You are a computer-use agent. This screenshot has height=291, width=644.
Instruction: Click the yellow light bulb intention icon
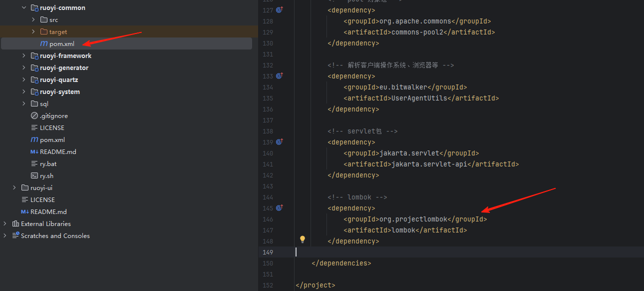302,239
